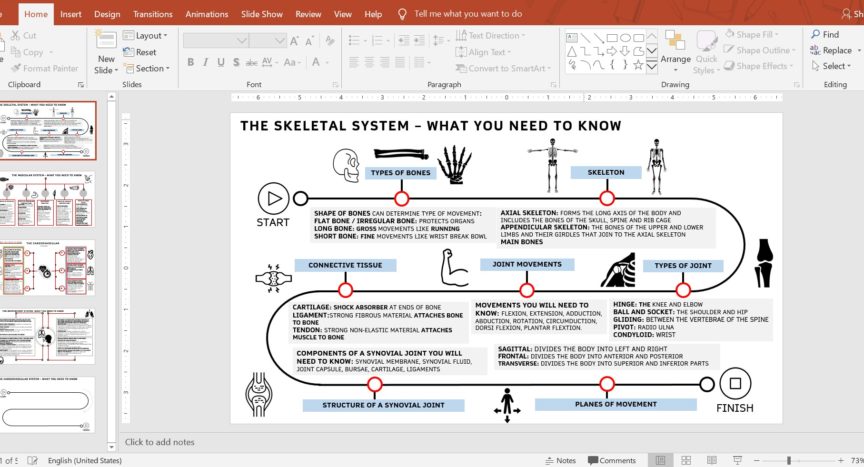The image size is (864, 467).
Task: Toggle Italic formatting
Action: pos(205,62)
